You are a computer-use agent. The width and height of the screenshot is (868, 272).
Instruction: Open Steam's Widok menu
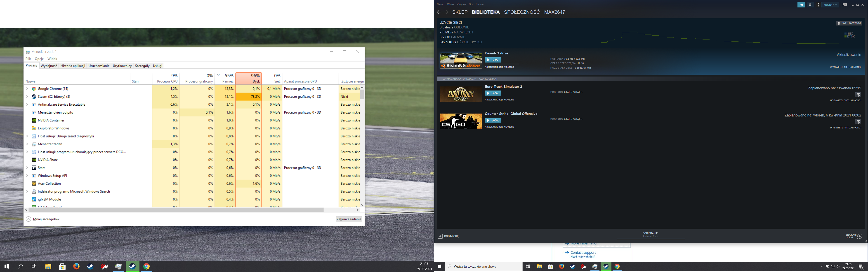click(451, 4)
